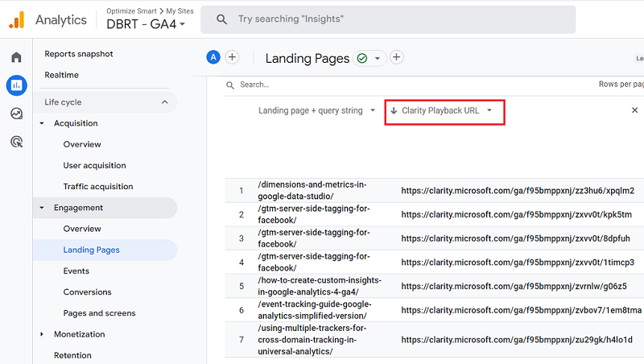This screenshot has width=644, height=364.
Task: Click My Sites breadcrumb link
Action: coord(180,11)
